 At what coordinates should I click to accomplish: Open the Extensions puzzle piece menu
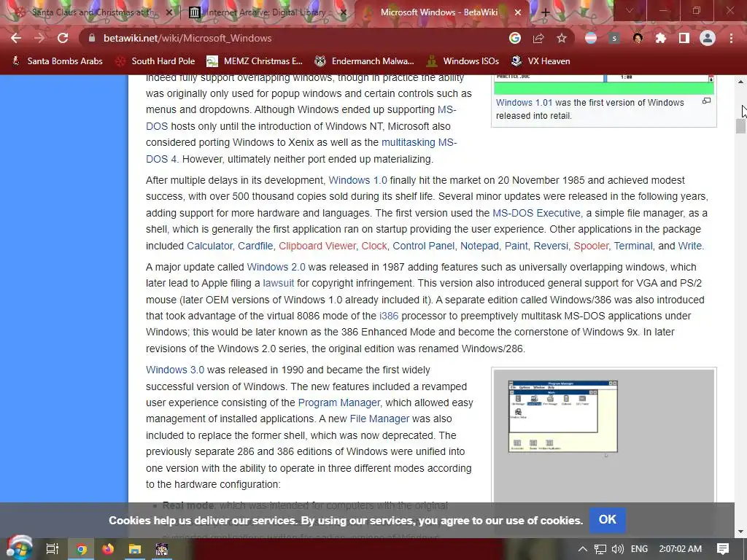(661, 38)
